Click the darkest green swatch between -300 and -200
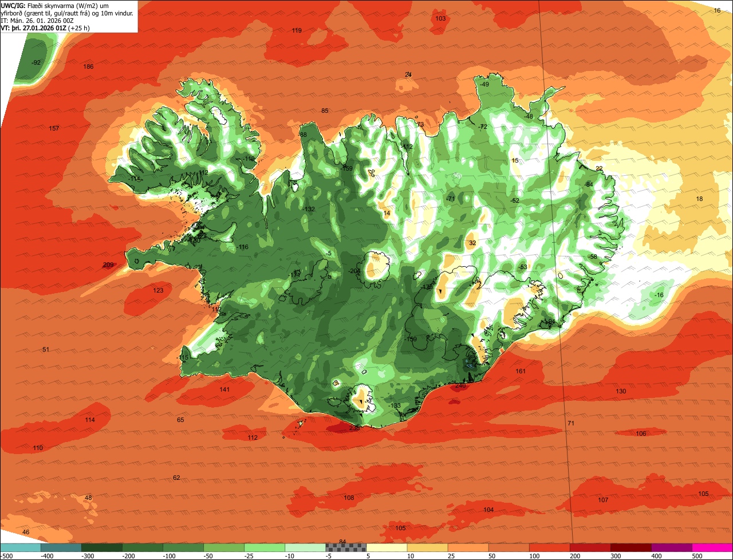The width and height of the screenshot is (733, 560). [101, 547]
